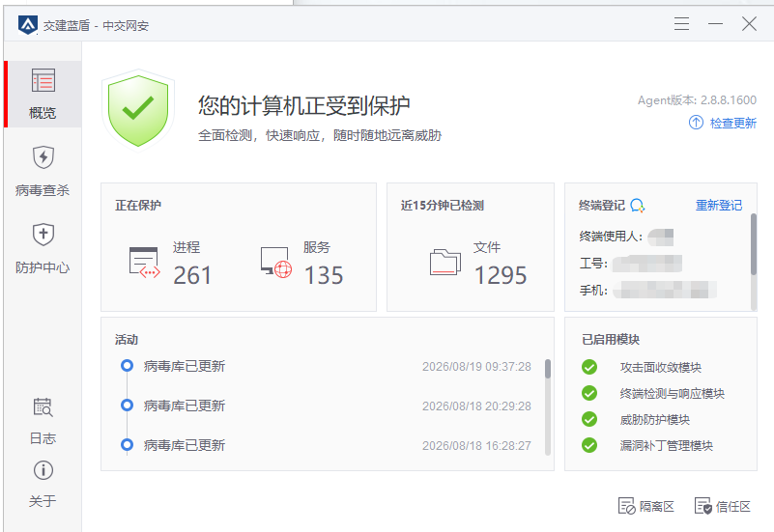Click the 攻击面收敛模块 module label
The image size is (774, 532).
(x=661, y=367)
